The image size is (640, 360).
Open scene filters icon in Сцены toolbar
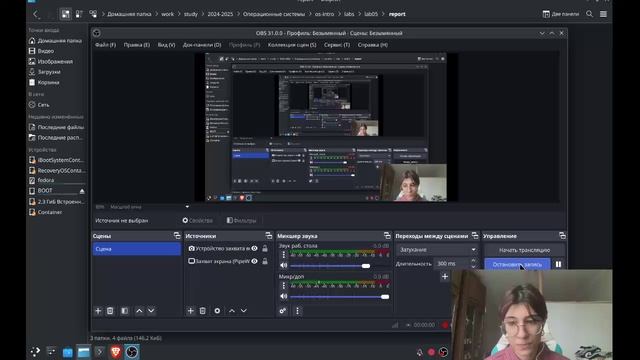pos(124,311)
